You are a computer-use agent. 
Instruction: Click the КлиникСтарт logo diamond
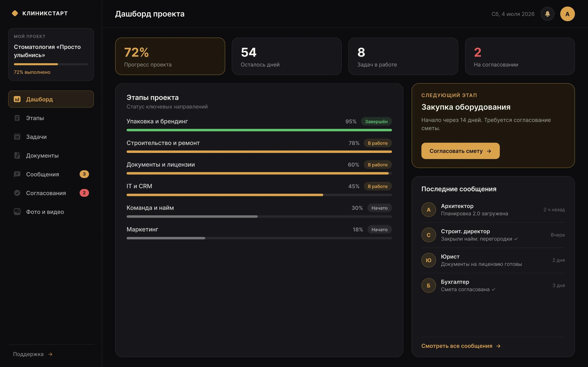tap(15, 13)
